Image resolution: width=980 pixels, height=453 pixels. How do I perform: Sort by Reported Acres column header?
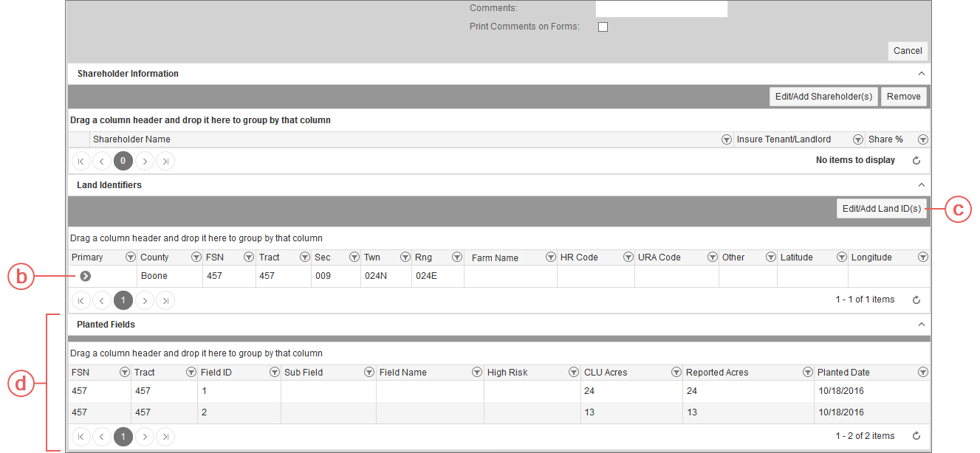click(717, 373)
